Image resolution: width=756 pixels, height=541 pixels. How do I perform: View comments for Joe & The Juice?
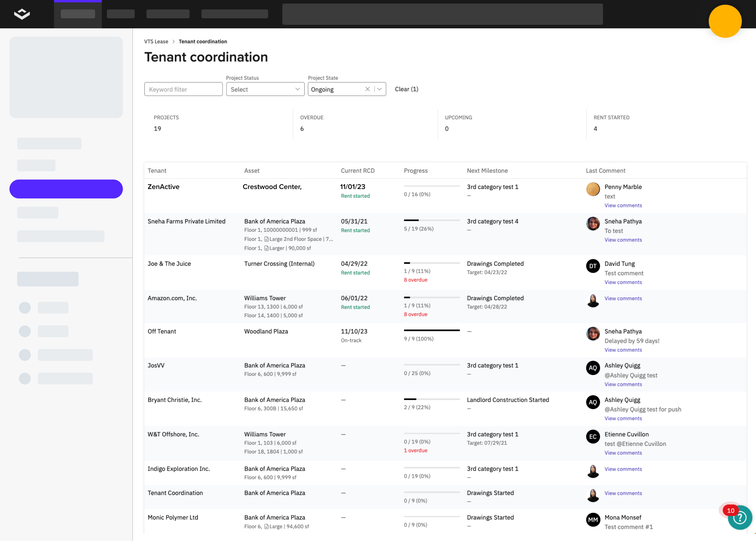[x=623, y=282]
